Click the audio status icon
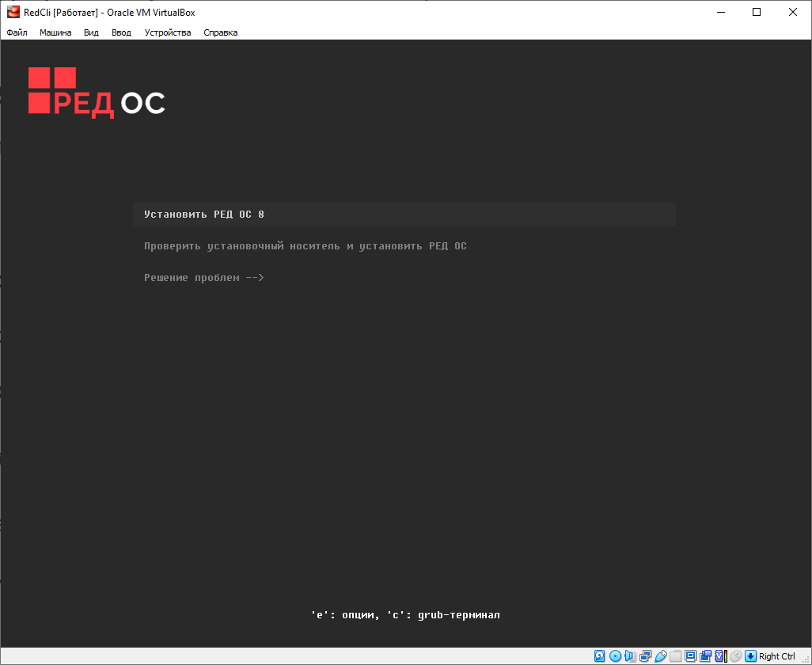 click(x=630, y=656)
